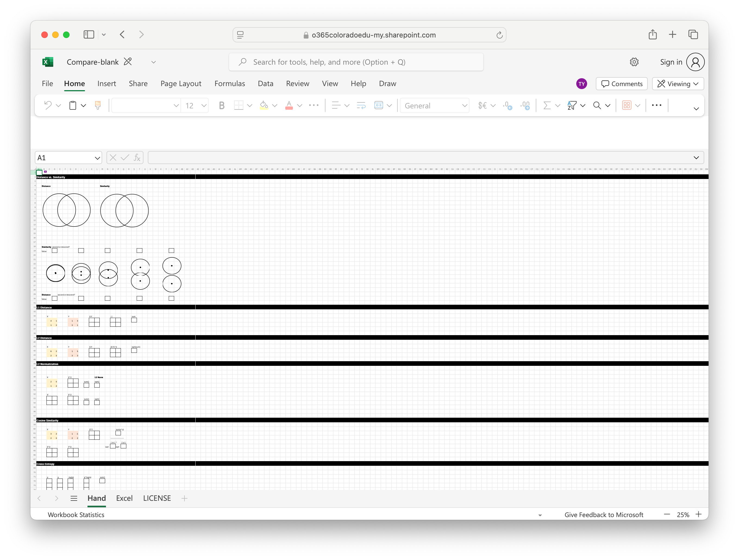Click the Comments button
This screenshot has width=739, height=560.
[622, 84]
